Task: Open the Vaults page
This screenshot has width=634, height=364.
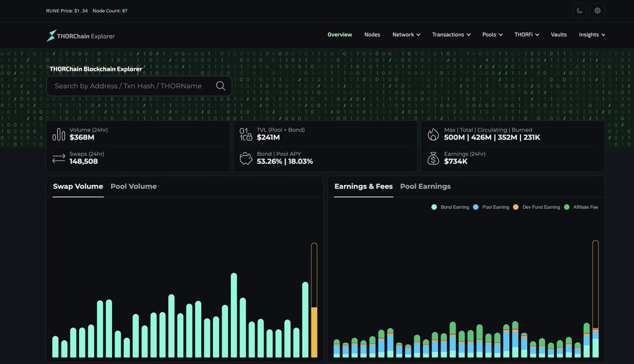Action: point(558,35)
